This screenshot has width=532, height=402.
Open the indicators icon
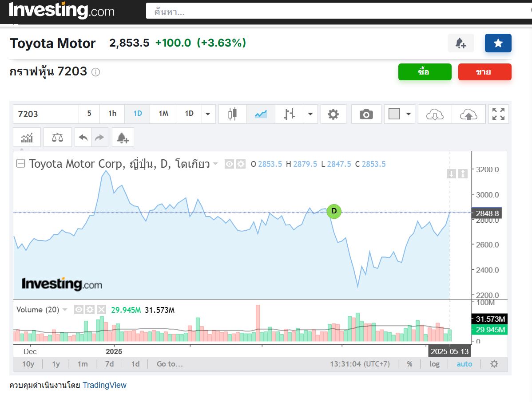[x=27, y=137]
